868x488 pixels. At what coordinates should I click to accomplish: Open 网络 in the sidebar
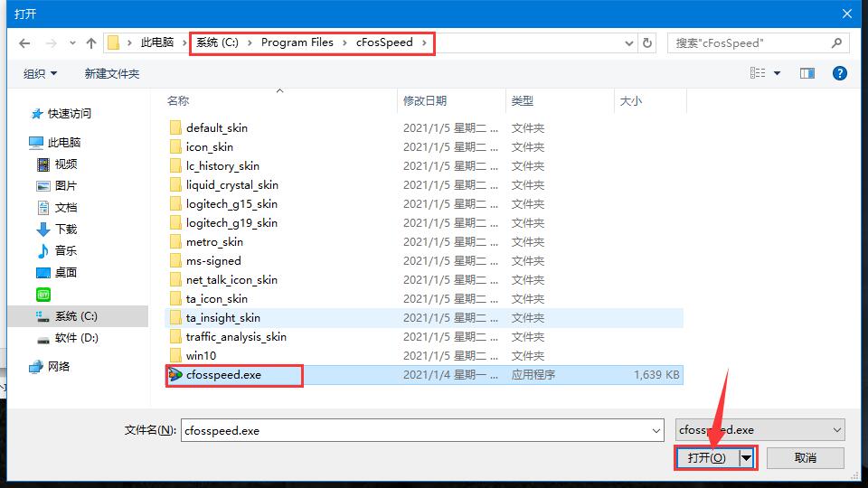coord(59,366)
